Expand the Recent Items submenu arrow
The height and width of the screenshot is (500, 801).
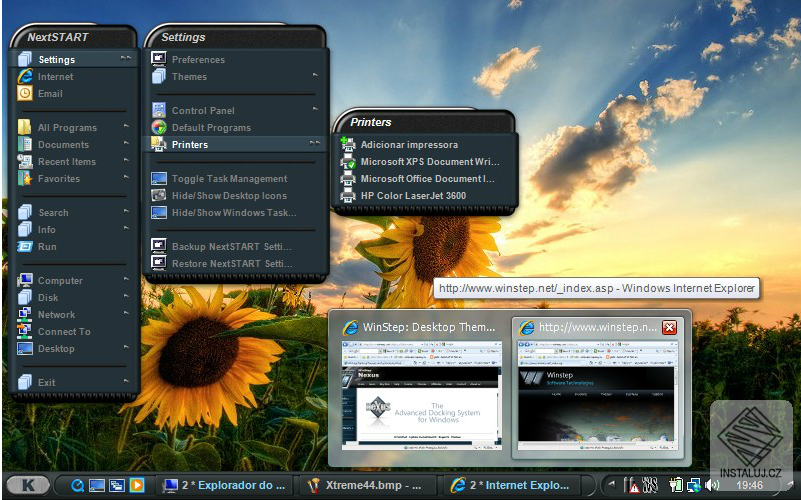[126, 160]
